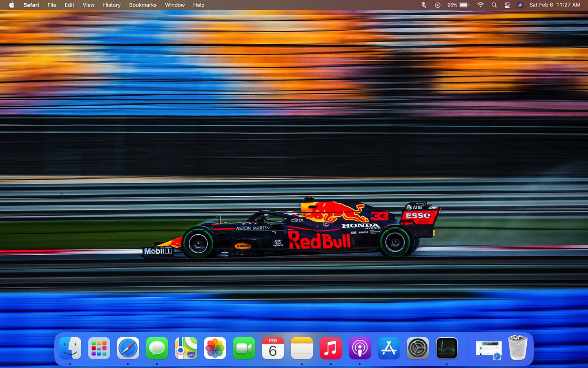Open the Trash in the Dock
588x368 pixels.
pyautogui.click(x=518, y=348)
